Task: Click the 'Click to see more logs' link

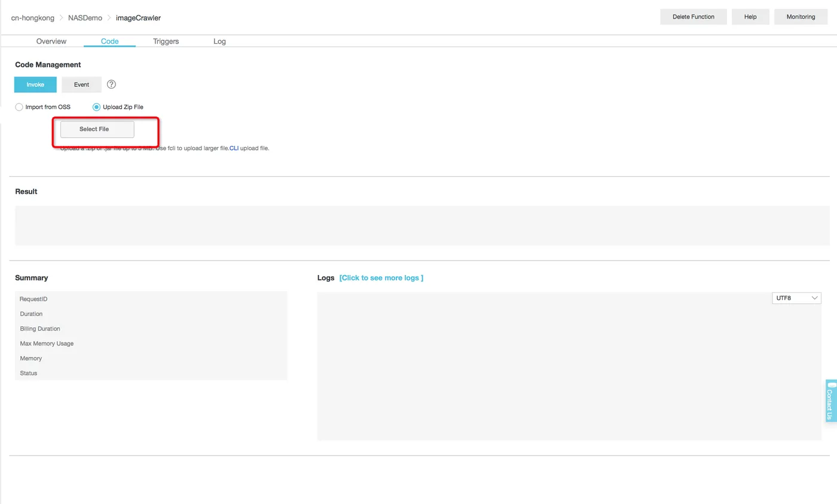Action: (381, 278)
